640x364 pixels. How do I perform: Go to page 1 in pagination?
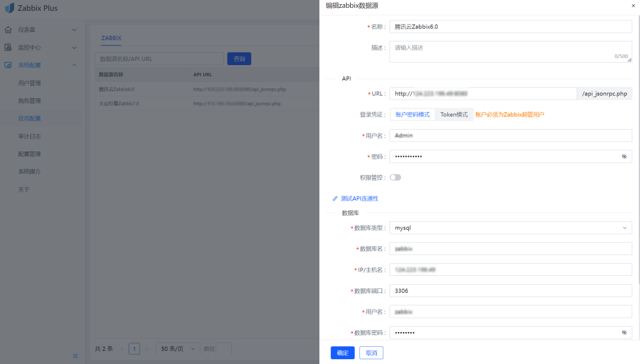(135, 349)
